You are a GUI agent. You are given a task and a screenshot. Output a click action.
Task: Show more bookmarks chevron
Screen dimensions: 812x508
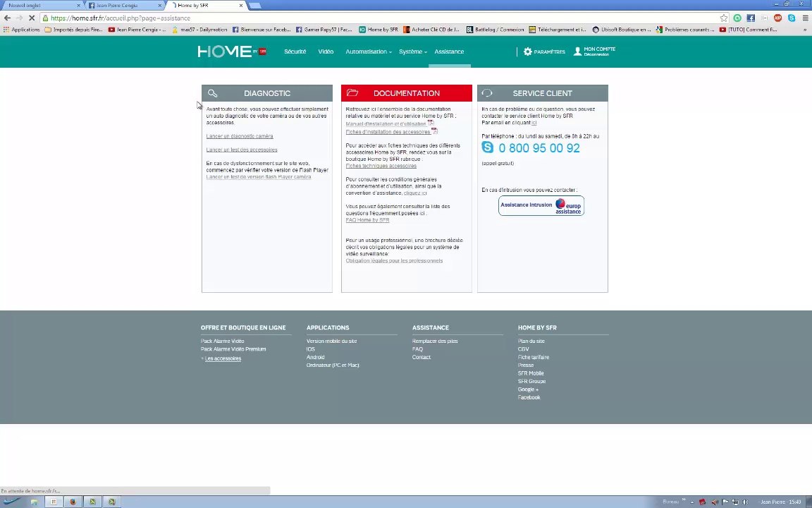[805, 30]
